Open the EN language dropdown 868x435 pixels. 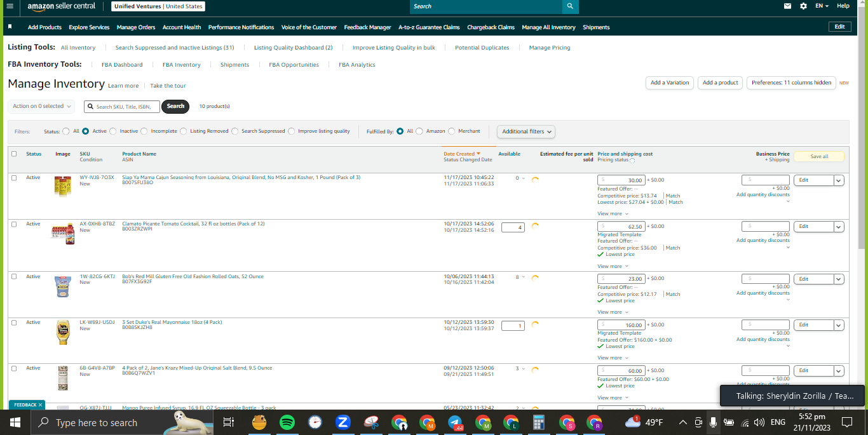(822, 6)
